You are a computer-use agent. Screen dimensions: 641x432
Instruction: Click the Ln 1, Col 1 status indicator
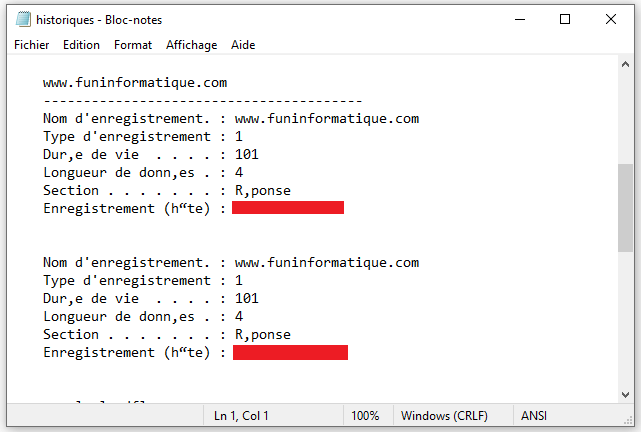241,416
